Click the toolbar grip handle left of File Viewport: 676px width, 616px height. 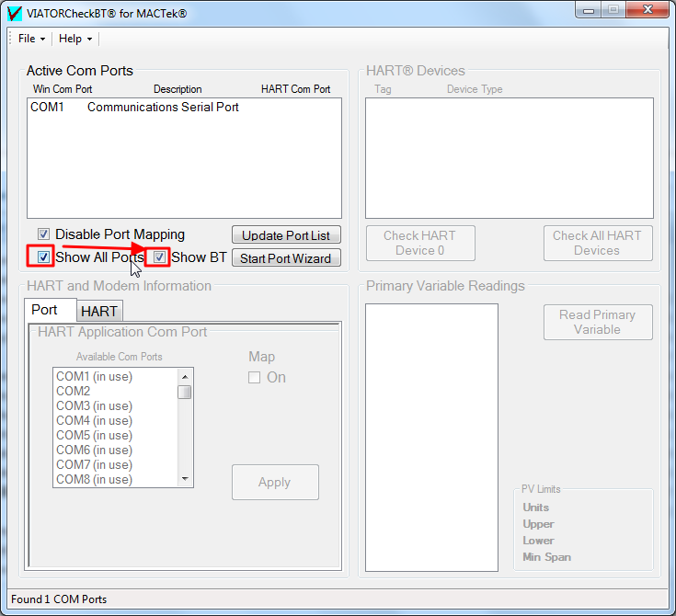[11, 39]
